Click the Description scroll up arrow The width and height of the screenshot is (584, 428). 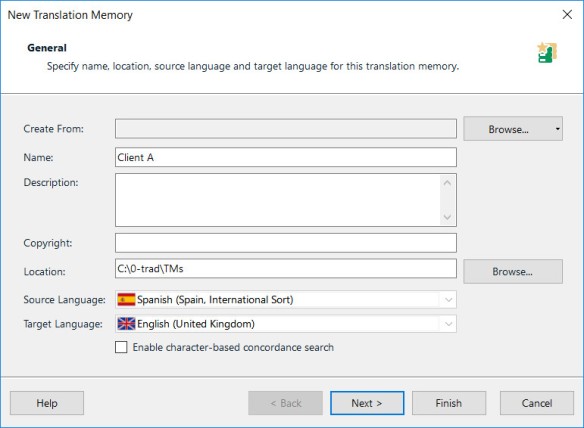coord(447,183)
